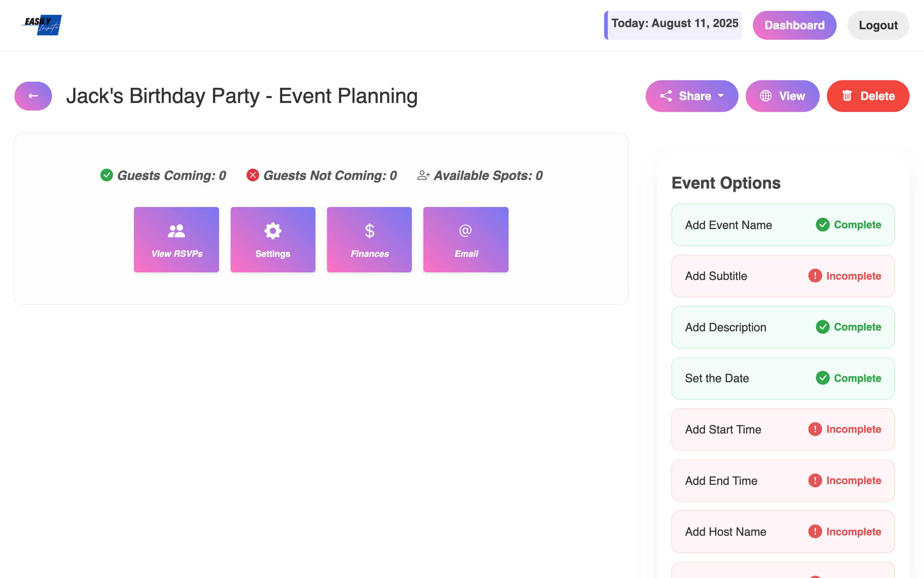Screen dimensions: 924x578
Task: Open the Add Host Name option
Action: [x=783, y=532]
